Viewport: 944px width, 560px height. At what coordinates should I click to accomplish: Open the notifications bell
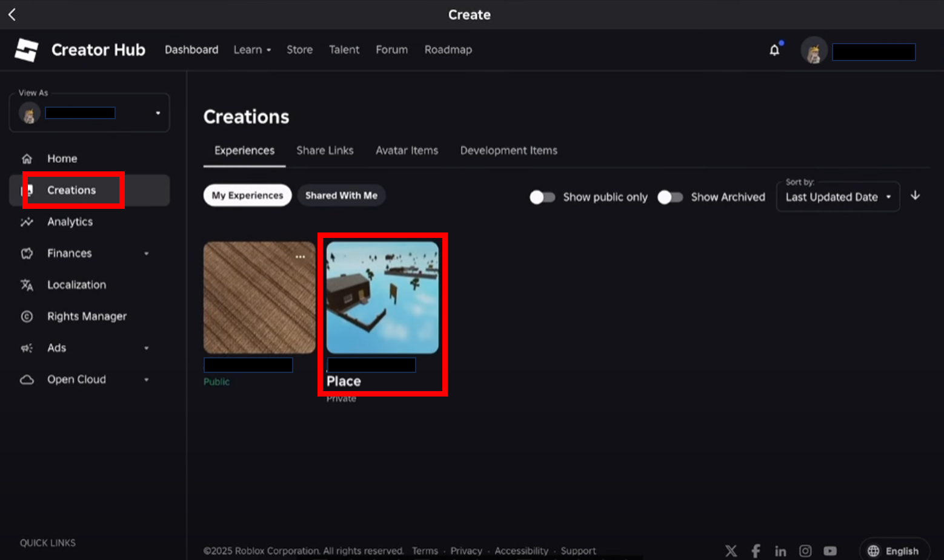click(x=774, y=50)
